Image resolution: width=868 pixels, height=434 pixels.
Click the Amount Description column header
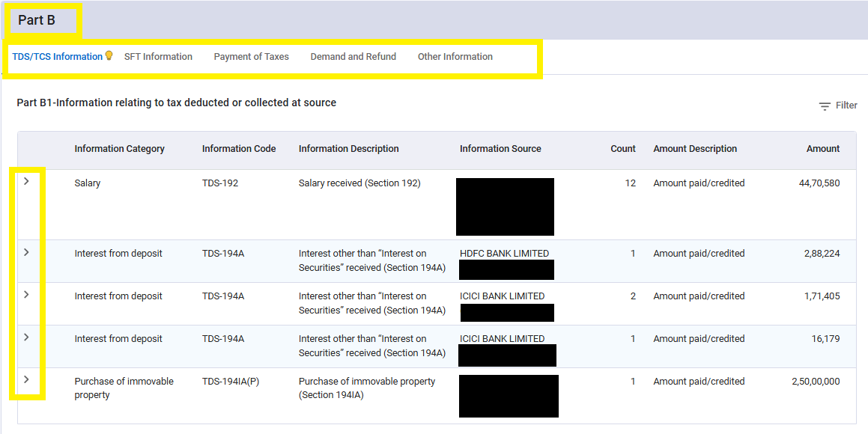coord(695,149)
